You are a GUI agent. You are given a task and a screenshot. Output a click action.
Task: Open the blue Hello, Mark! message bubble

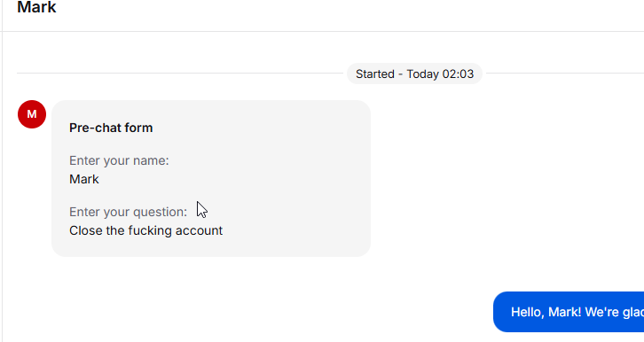[x=569, y=312]
